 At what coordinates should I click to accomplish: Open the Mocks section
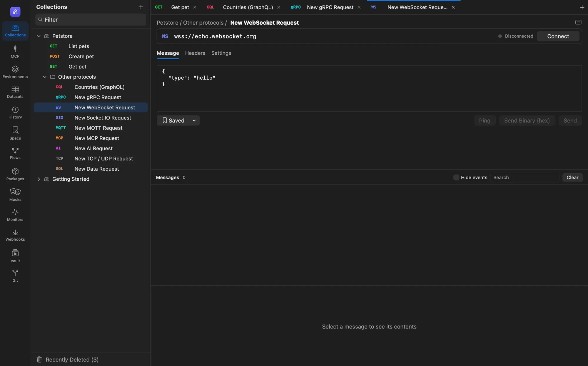(15, 195)
